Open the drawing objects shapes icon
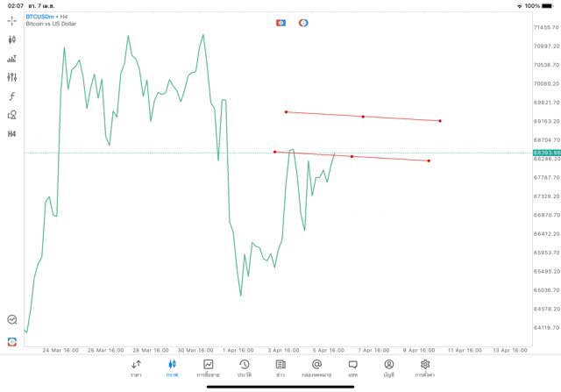 pyautogui.click(x=12, y=115)
